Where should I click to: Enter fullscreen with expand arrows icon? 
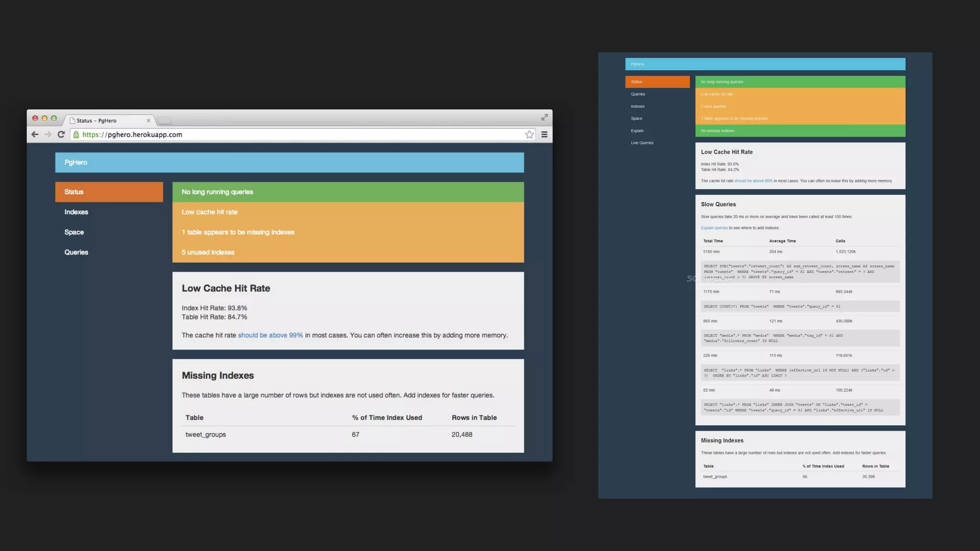[x=544, y=117]
